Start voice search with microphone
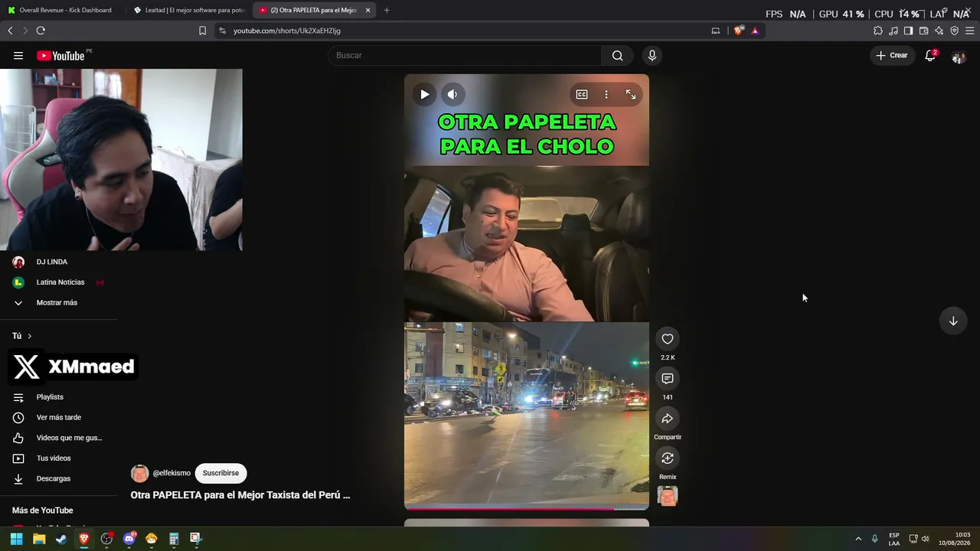This screenshot has height=551, width=980. pyautogui.click(x=652, y=55)
